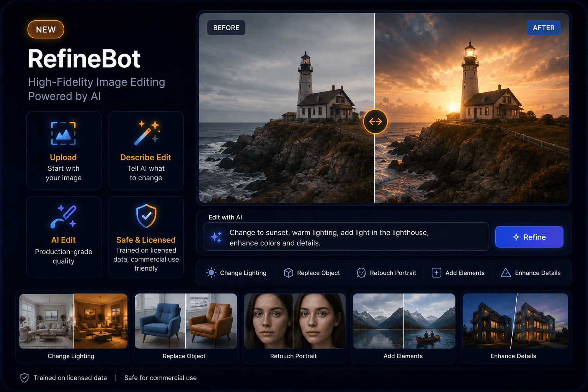Click the AI Edit brush sparkle icon
The image size is (588, 392).
[x=64, y=216]
